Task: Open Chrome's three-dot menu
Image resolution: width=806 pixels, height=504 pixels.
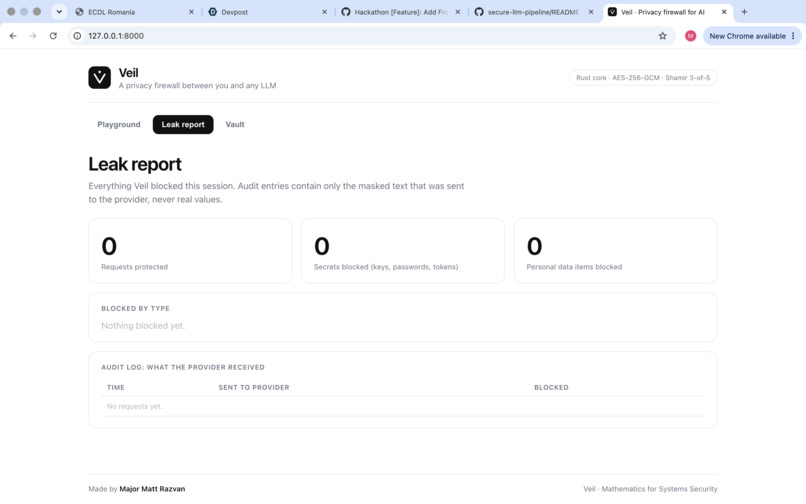Action: click(x=793, y=36)
